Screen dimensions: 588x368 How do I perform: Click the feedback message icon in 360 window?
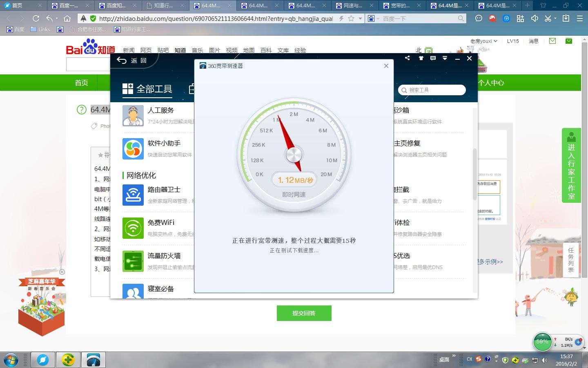(x=433, y=58)
